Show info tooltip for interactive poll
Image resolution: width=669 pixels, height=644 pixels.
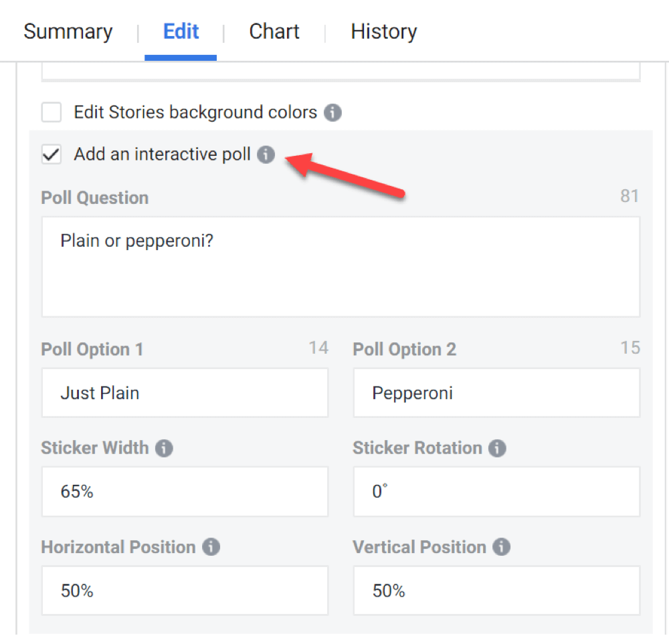coord(266,154)
